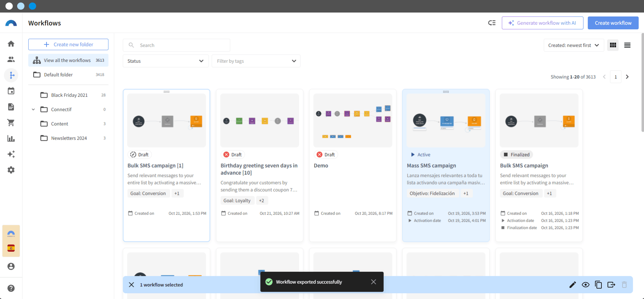This screenshot has height=299, width=644.
Task: Click the Birthday greeting seven days title
Action: [x=259, y=169]
